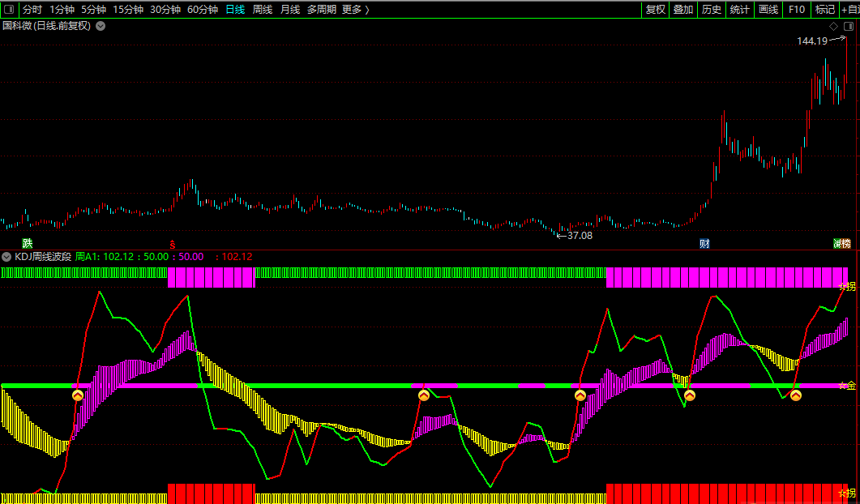Viewport: 860px width, 504px height.
Task: Click the diamond marker icon above chart
Action: [x=834, y=26]
